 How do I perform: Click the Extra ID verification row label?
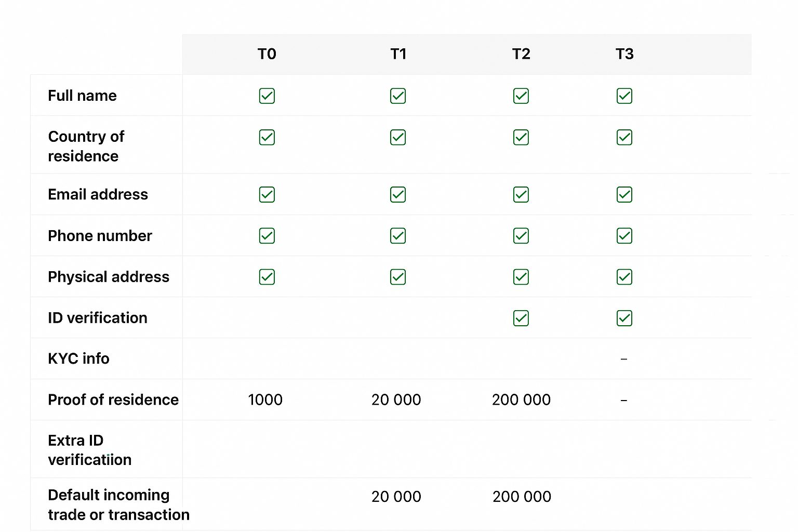tap(89, 450)
